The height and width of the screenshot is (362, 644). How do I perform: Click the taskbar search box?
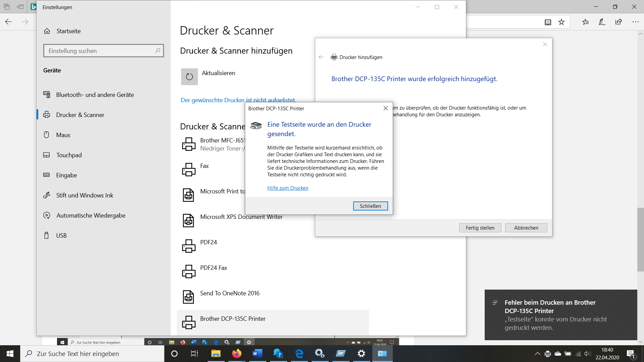(x=92, y=354)
